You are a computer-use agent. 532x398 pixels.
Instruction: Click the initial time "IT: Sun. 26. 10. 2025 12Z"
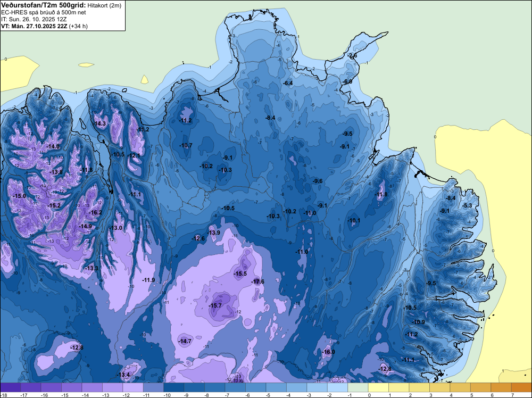(34, 19)
